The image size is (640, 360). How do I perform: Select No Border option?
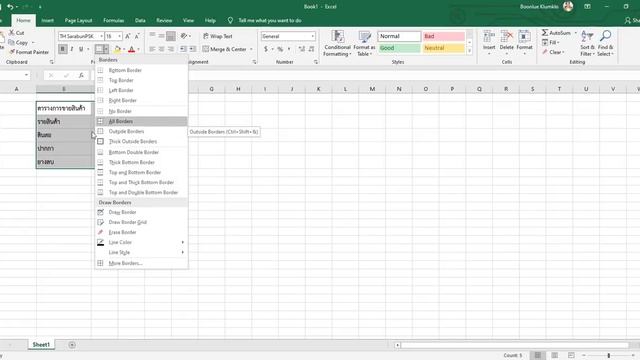(142, 111)
